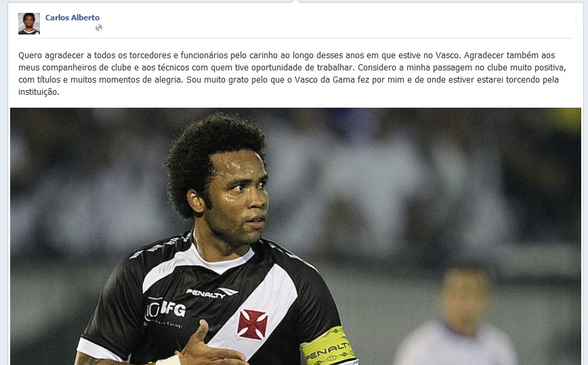Screen dimensions: 588x365
Task: Click 'Quero agradecer' at the post's start
Action: click(x=51, y=56)
